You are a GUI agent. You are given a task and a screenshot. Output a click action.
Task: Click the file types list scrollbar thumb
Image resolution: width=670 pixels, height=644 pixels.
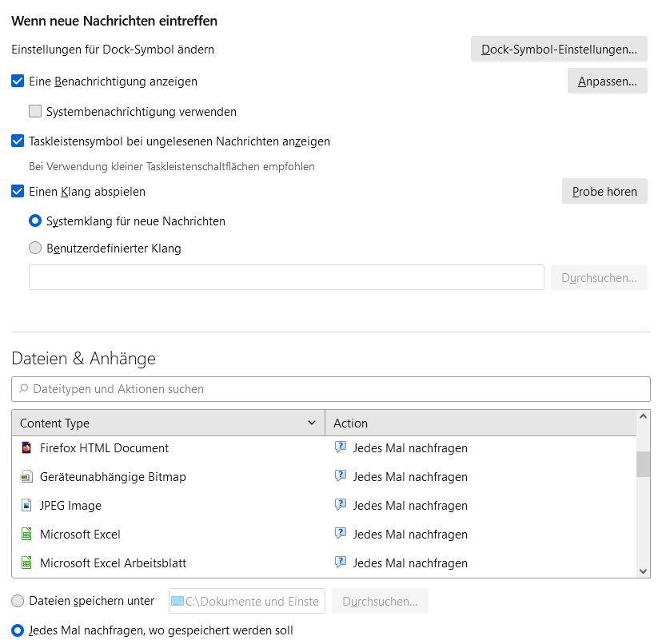click(x=643, y=463)
